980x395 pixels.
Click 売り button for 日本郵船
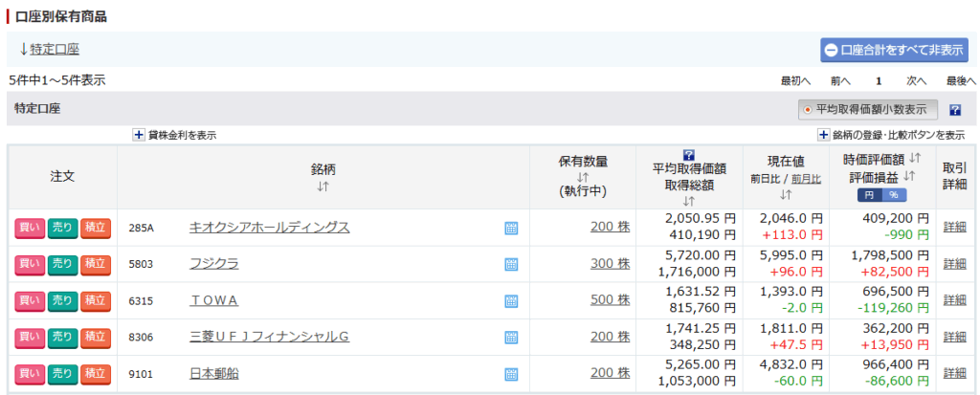pyautogui.click(x=62, y=375)
